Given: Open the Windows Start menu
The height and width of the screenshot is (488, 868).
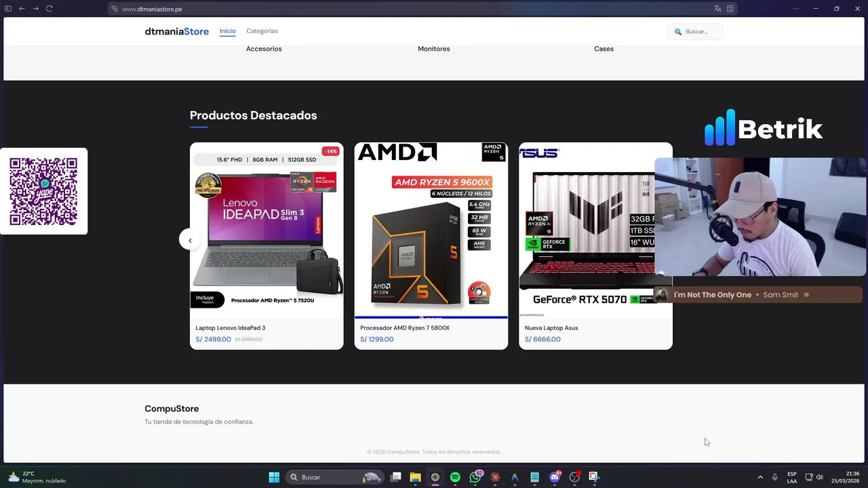Looking at the screenshot, I should coord(274,477).
